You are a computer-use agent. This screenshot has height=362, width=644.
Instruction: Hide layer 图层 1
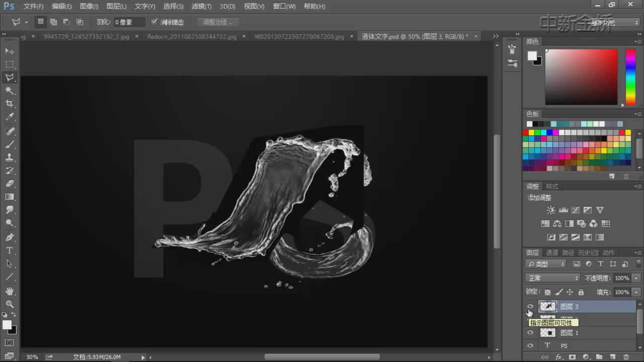[530, 333]
